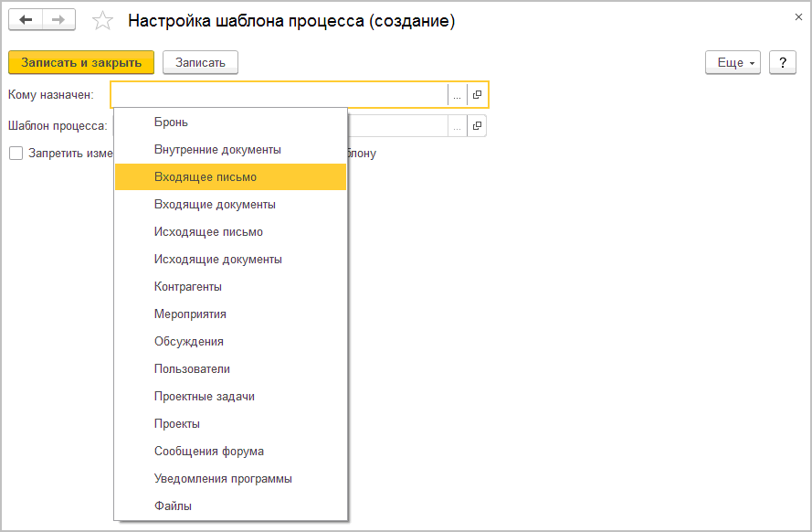Screen dimensions: 812x532
Task: Click the back navigation arrow
Action: click(x=26, y=19)
